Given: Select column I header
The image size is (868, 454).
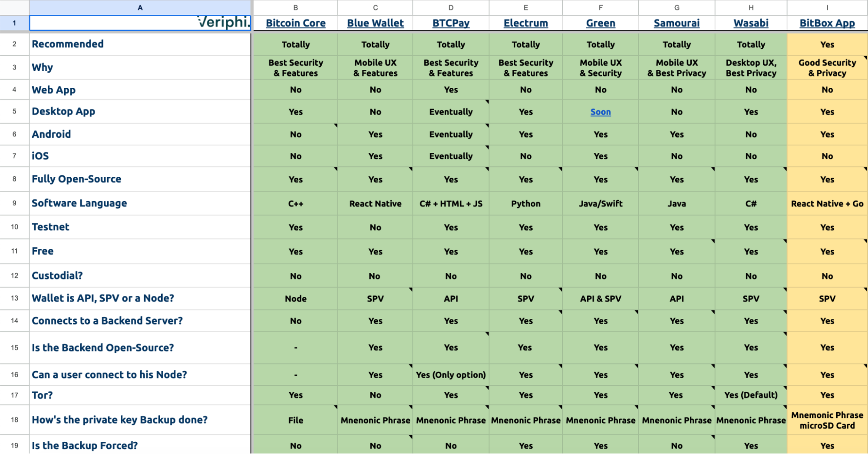Looking at the screenshot, I should click(x=827, y=7).
